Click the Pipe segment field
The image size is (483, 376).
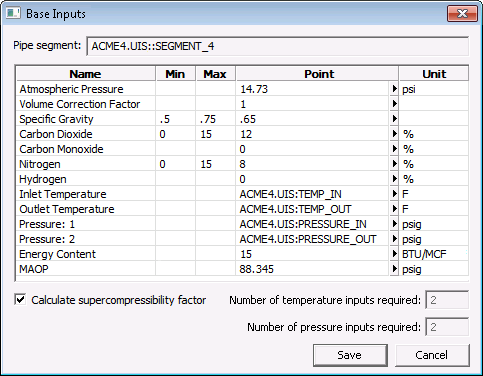(277, 46)
